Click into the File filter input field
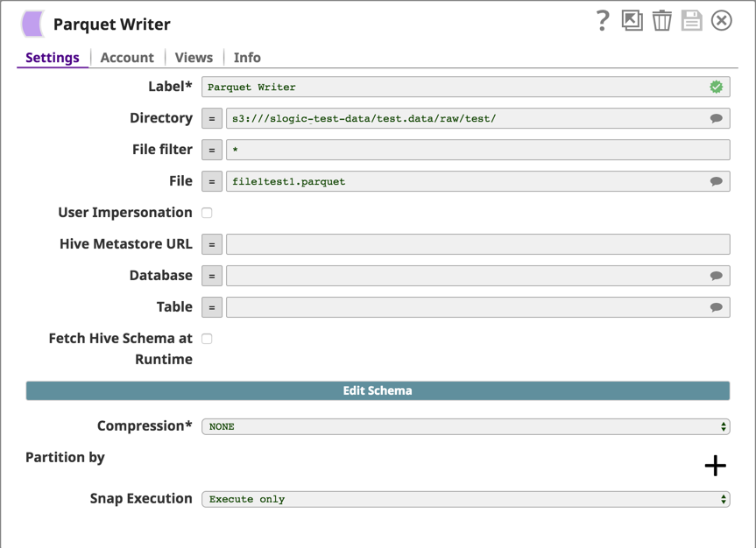 [477, 150]
